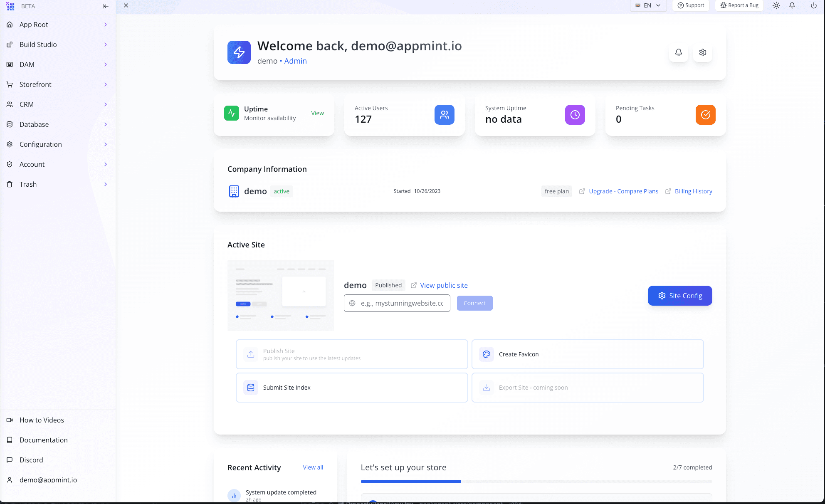Viewport: 825px width, 504px height.
Task: Open Documentation from the sidebar
Action: [x=43, y=440]
